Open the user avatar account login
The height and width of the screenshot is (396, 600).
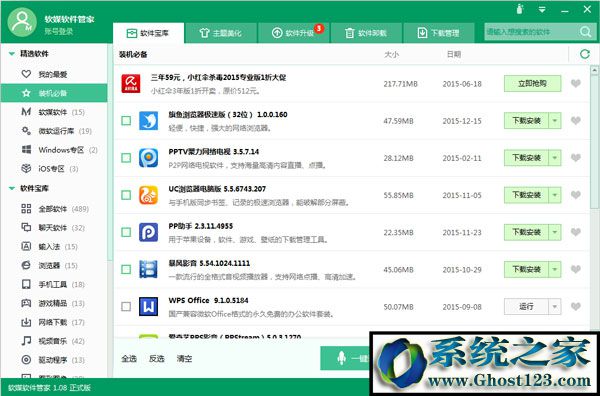tap(22, 22)
